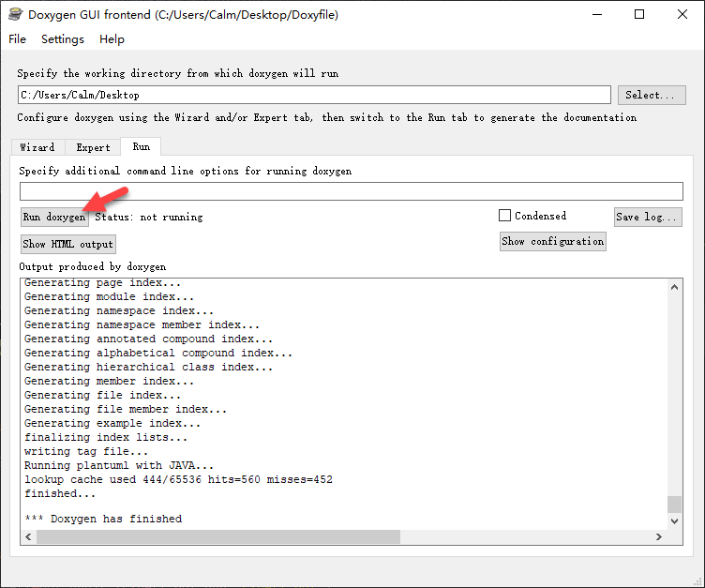705x588 pixels.
Task: Open the Settings menu
Action: 63,39
